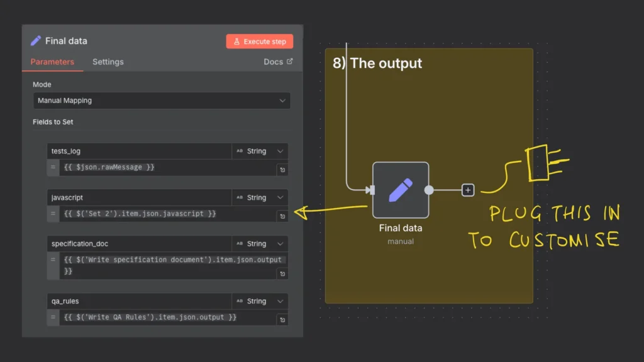Click expression editor icon for qa_rules value
Screen dimensions: 644x362
tap(282, 320)
